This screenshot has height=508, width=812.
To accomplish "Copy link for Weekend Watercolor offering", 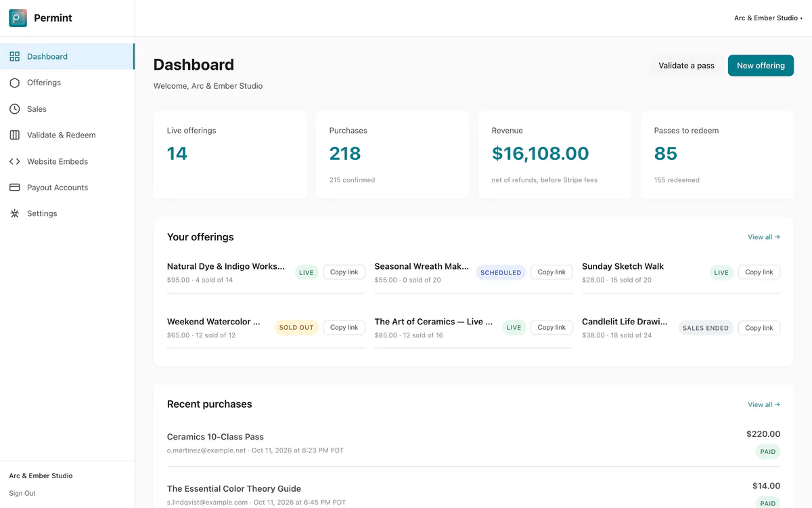I will pyautogui.click(x=344, y=328).
